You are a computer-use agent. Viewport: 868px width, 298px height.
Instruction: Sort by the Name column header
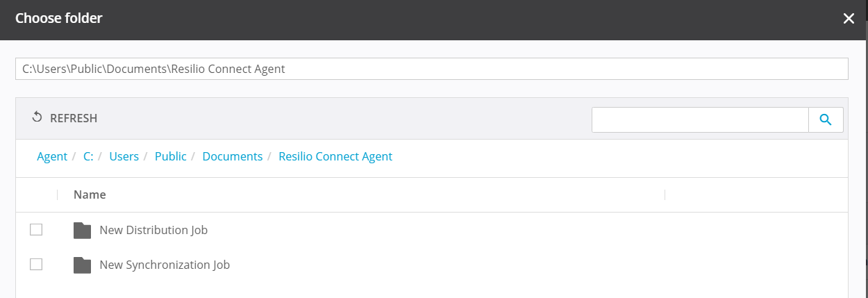[90, 194]
